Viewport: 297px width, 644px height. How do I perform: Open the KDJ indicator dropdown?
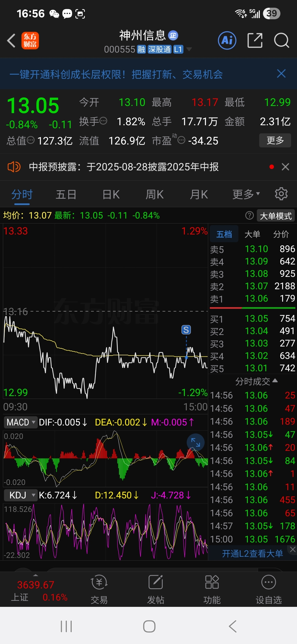tap(21, 495)
